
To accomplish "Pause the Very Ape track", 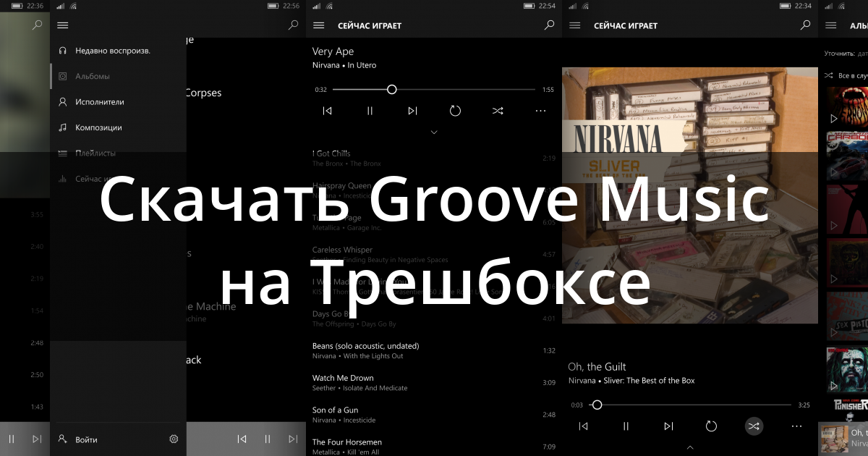I will (x=370, y=111).
